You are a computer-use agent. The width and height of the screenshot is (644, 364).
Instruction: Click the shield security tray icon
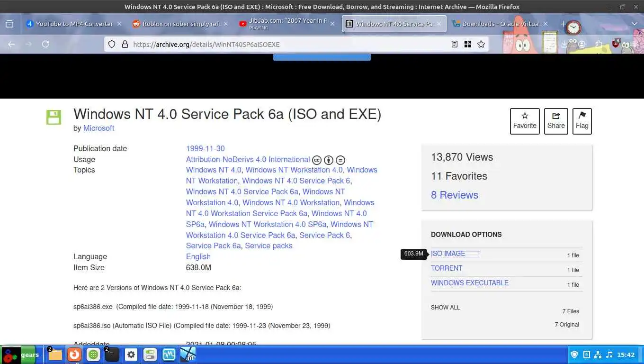pos(574,355)
